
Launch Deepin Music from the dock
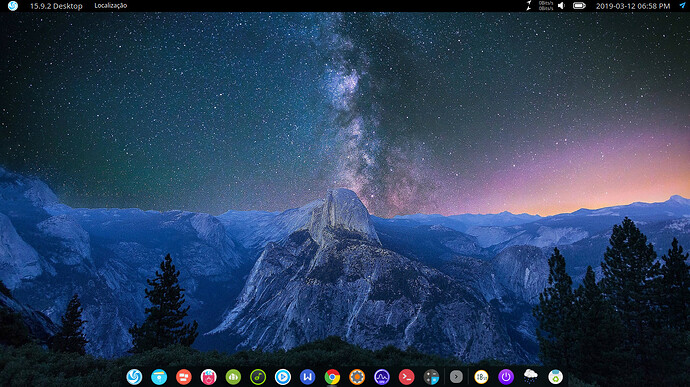pos(258,377)
